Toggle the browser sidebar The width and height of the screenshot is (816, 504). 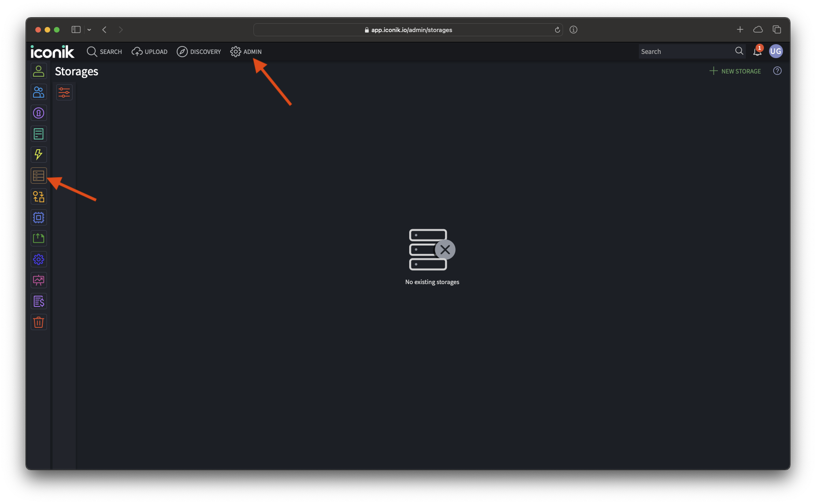[76, 30]
